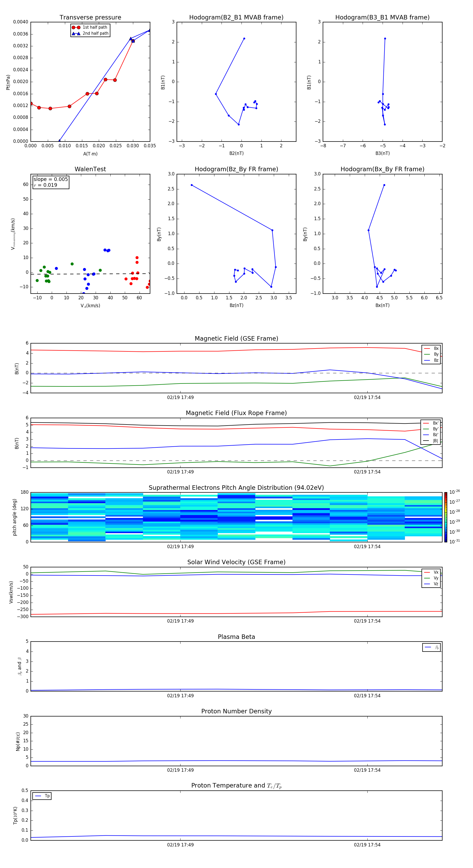Click 'slope = 0.005' annotation text

pyautogui.click(x=50, y=179)
